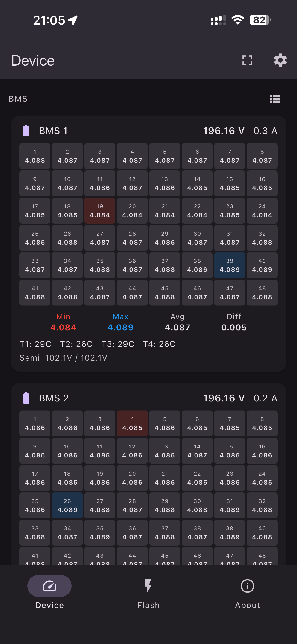The height and width of the screenshot is (644, 297).
Task: Tap the Device gauge icon
Action: (49, 586)
